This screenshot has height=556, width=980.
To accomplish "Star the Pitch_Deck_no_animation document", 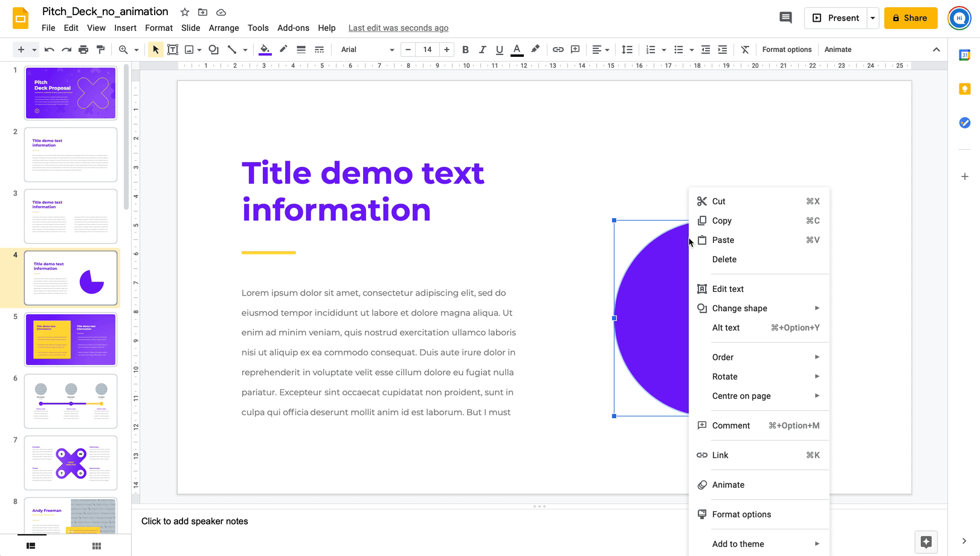I will click(x=185, y=12).
